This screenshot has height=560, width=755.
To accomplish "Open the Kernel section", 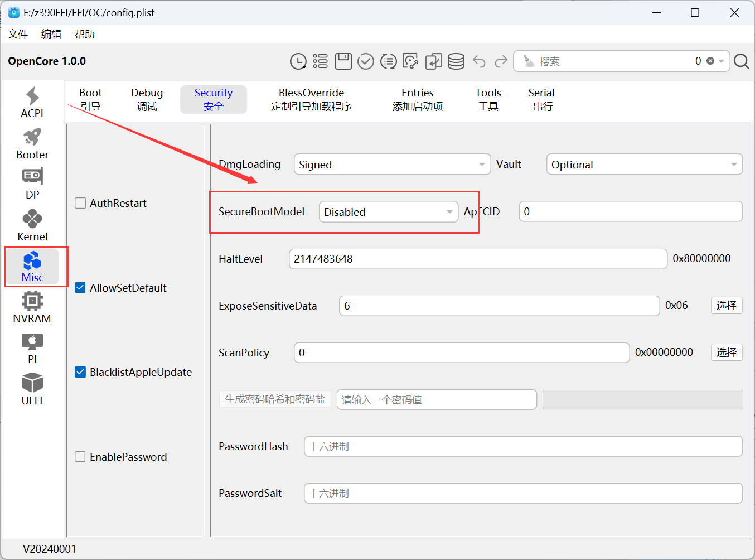I will click(32, 225).
